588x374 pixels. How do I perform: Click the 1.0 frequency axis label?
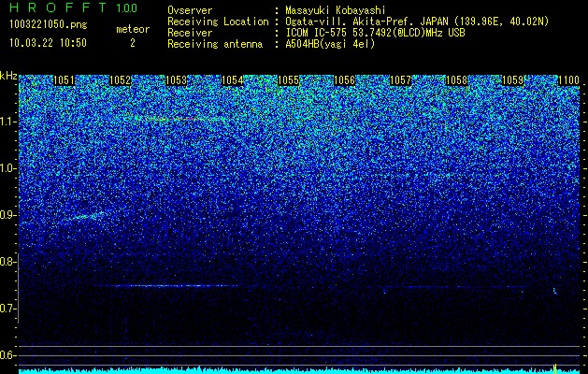point(7,168)
